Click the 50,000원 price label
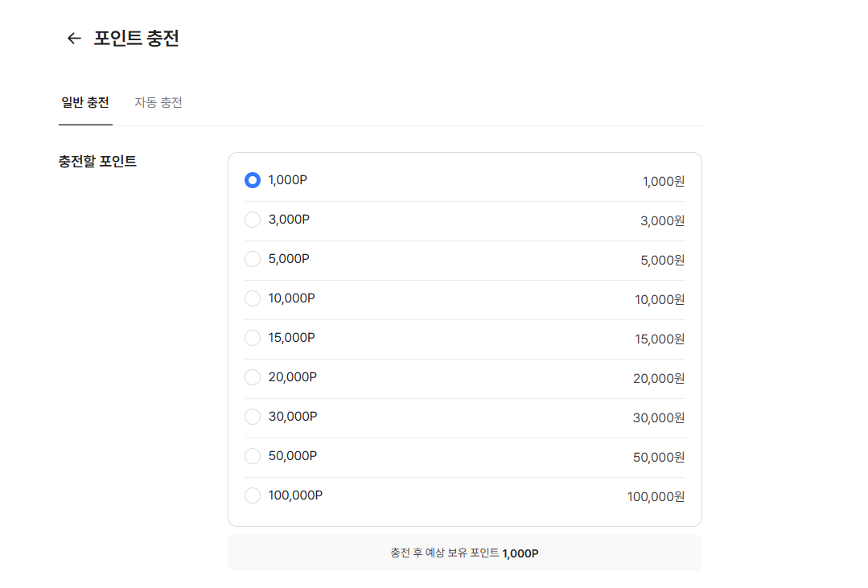 pyautogui.click(x=659, y=458)
